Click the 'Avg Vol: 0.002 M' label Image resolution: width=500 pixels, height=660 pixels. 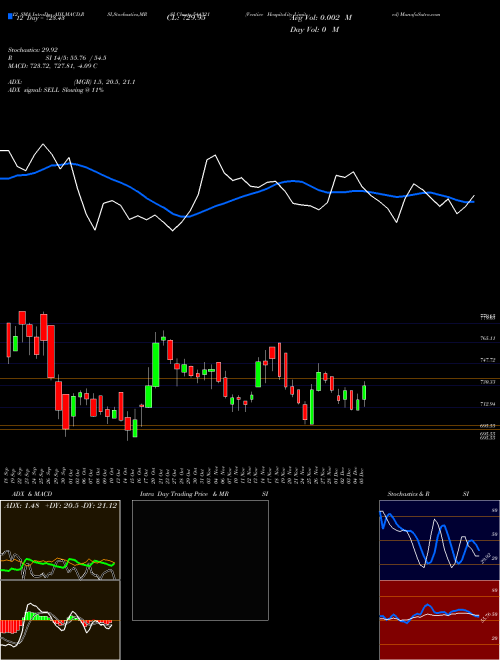(321, 18)
